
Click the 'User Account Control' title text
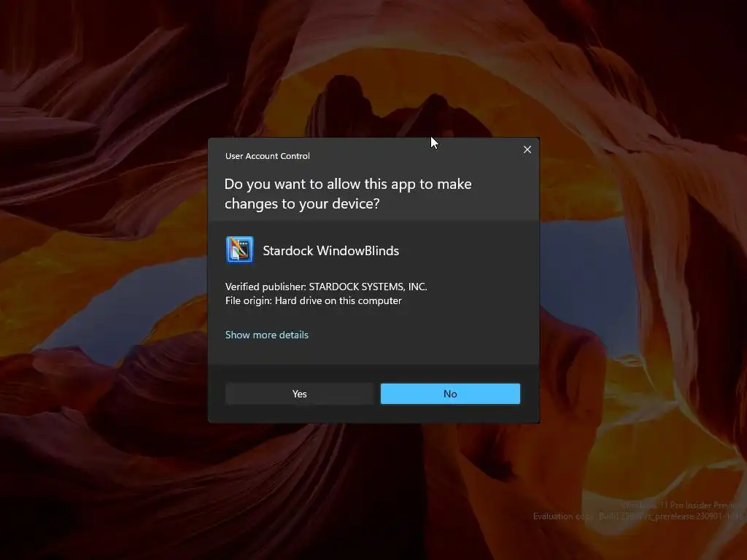point(267,156)
